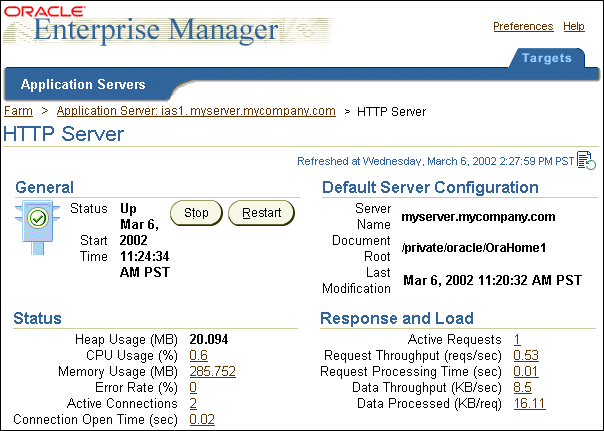Select document root /private/oracle/OraHome1
Screen dimensions: 604x431
coord(474,248)
